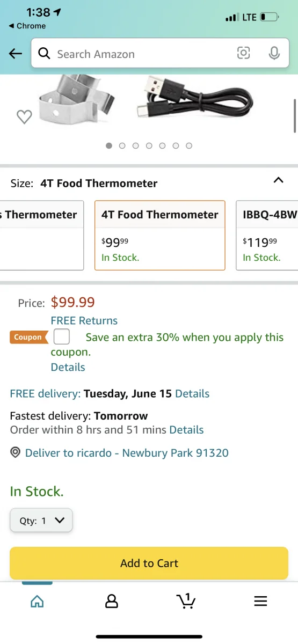The height and width of the screenshot is (644, 298).
Task: Tap the microphone voice search icon
Action: (x=274, y=53)
